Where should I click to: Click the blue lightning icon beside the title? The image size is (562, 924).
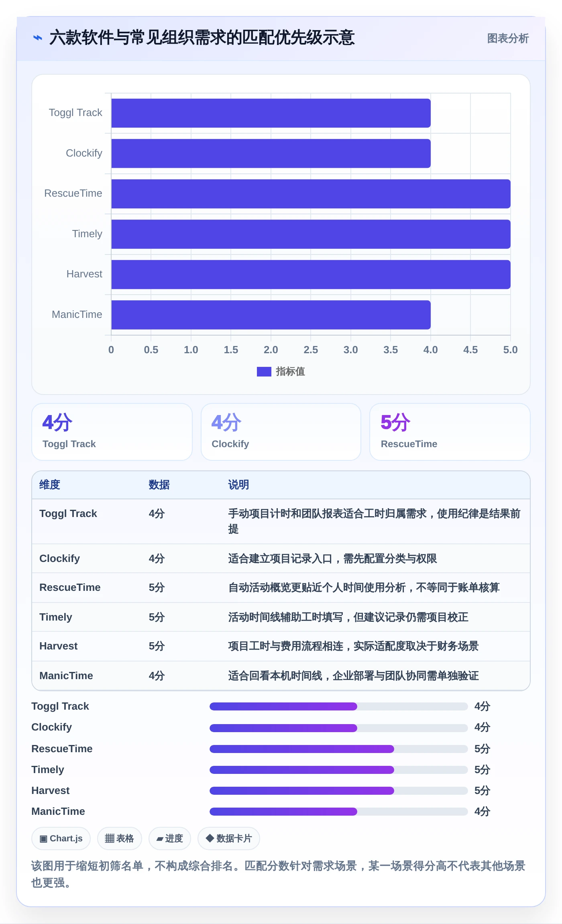(38, 38)
